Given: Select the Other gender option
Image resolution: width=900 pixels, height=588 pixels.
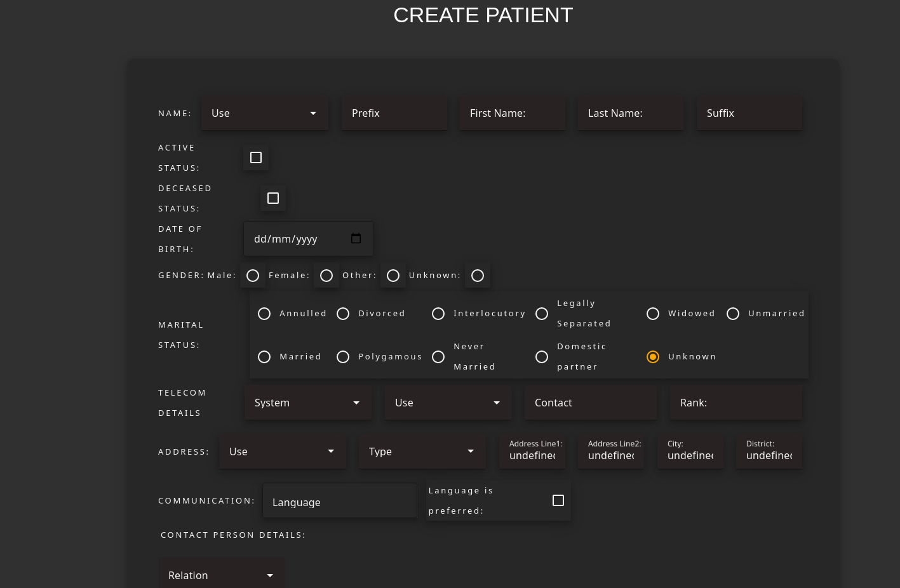Looking at the screenshot, I should pyautogui.click(x=393, y=276).
